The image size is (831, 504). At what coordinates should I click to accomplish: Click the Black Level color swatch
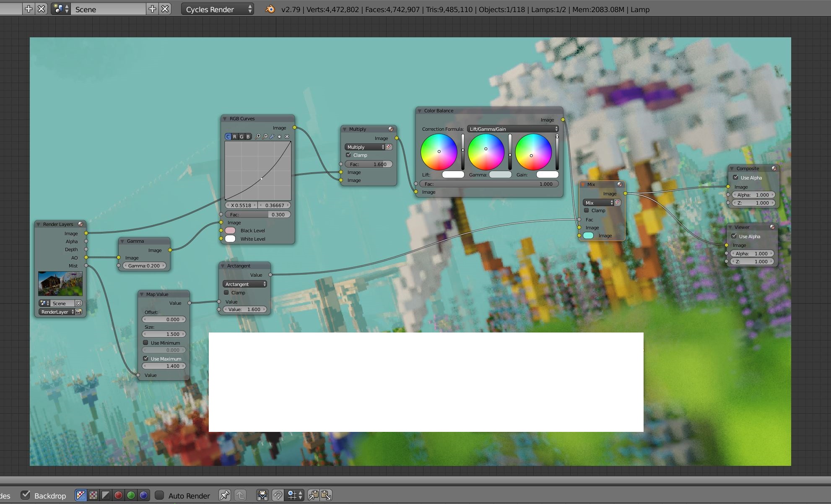point(230,231)
